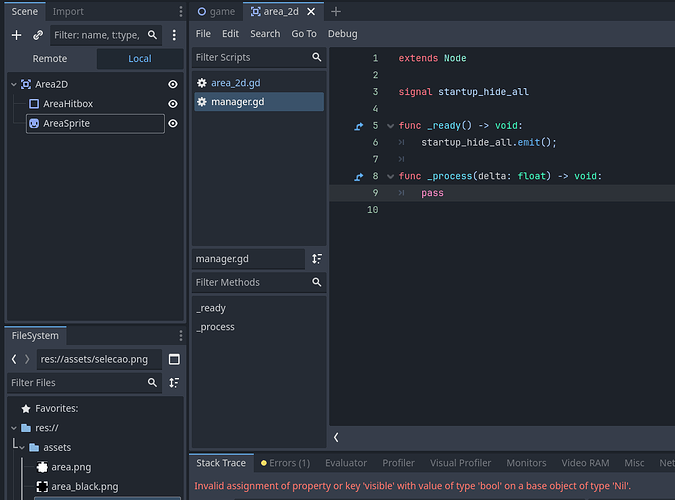This screenshot has height=500, width=675.
Task: Open the Evaluator debugger tab
Action: [x=346, y=463]
